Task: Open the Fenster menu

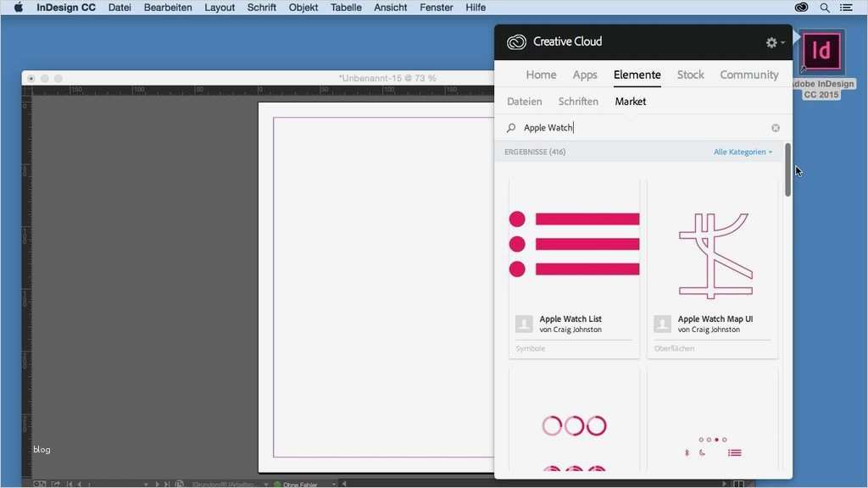Action: (437, 7)
